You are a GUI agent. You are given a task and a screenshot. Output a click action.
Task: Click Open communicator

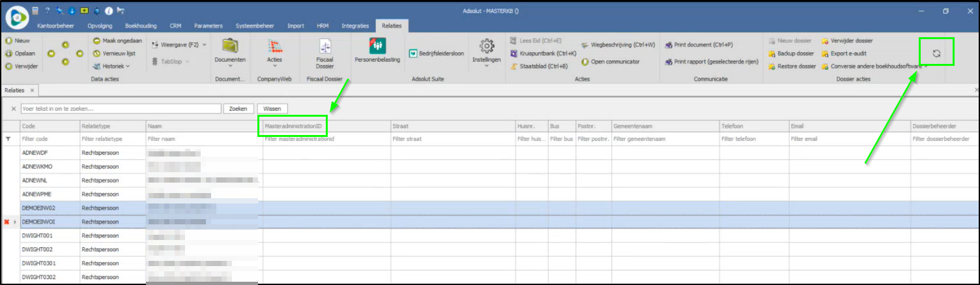pos(610,61)
